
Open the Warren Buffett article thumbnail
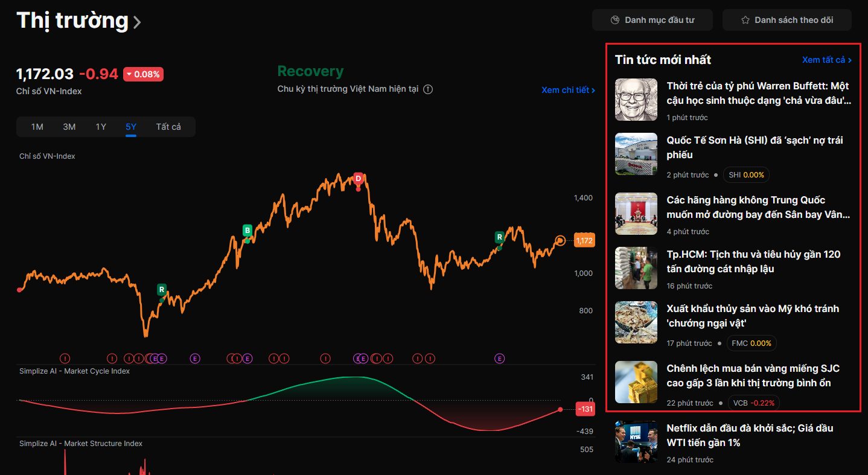(x=636, y=100)
